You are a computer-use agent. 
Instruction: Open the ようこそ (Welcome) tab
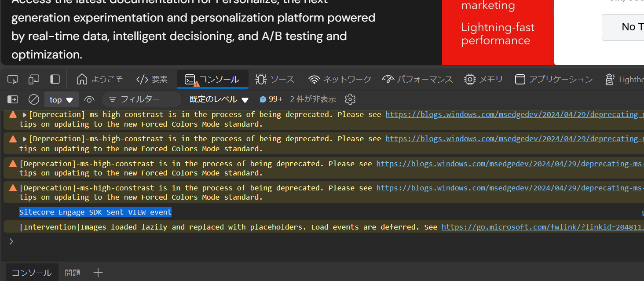click(x=99, y=80)
